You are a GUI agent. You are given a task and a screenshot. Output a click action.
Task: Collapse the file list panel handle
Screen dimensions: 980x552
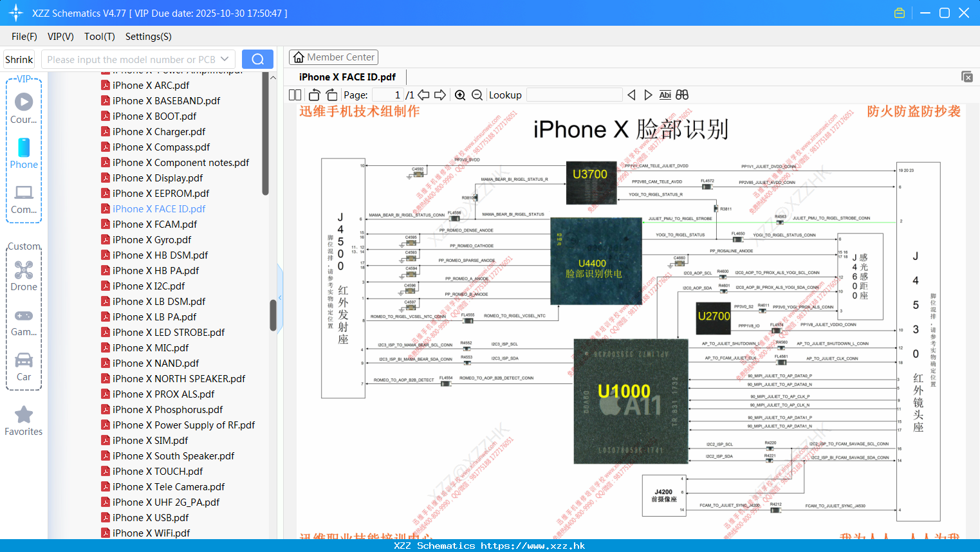click(x=280, y=297)
